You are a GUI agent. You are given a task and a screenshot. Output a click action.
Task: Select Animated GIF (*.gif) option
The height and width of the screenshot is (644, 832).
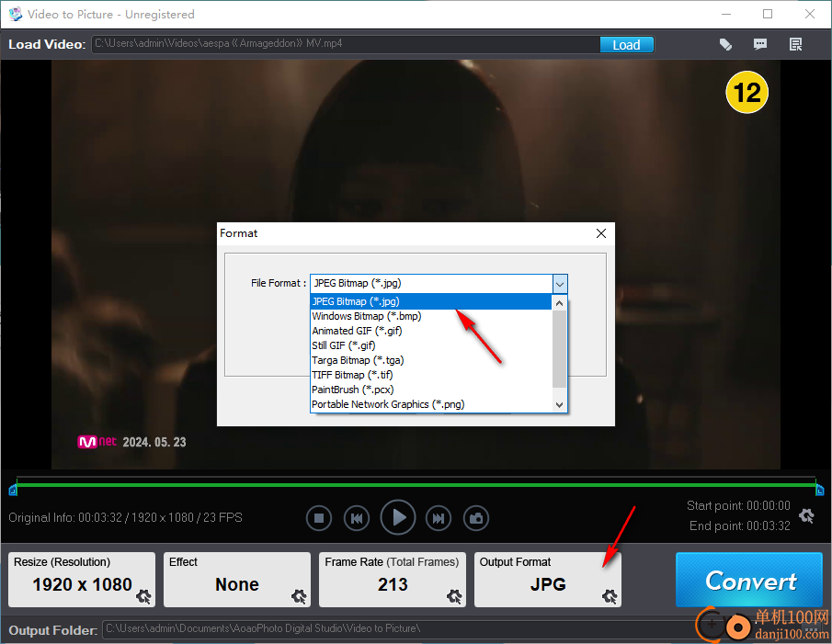coord(431,332)
